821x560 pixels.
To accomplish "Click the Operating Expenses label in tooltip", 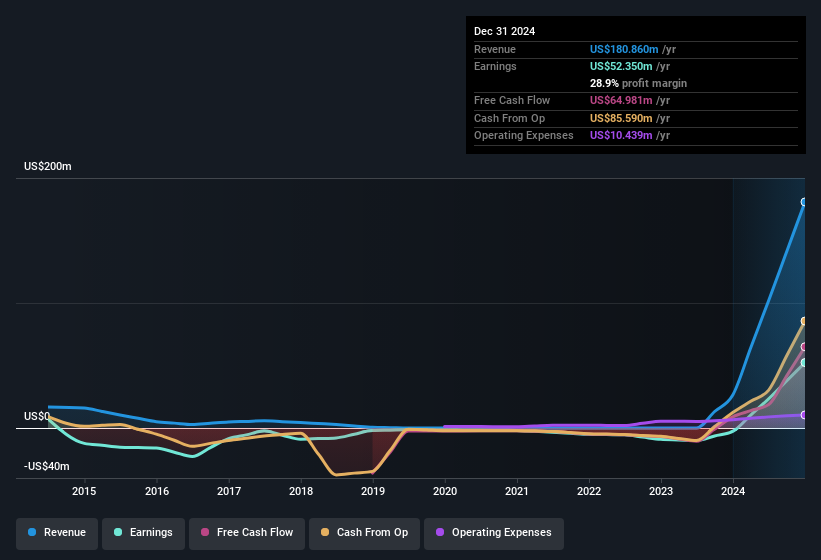I will coord(524,136).
